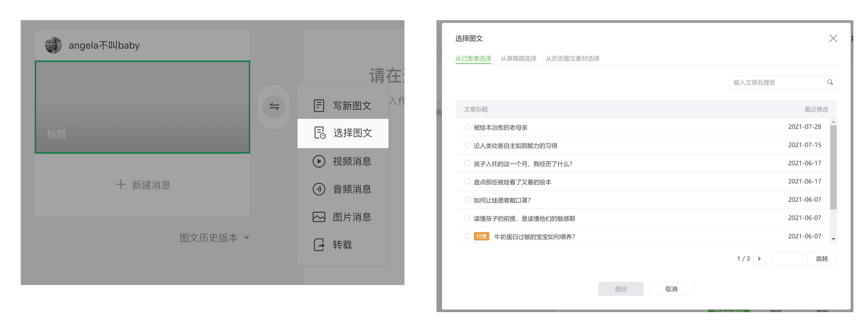Select radio for 如何让娃愿意戴口罩？
The width and height of the screenshot is (868, 333).
click(x=467, y=200)
